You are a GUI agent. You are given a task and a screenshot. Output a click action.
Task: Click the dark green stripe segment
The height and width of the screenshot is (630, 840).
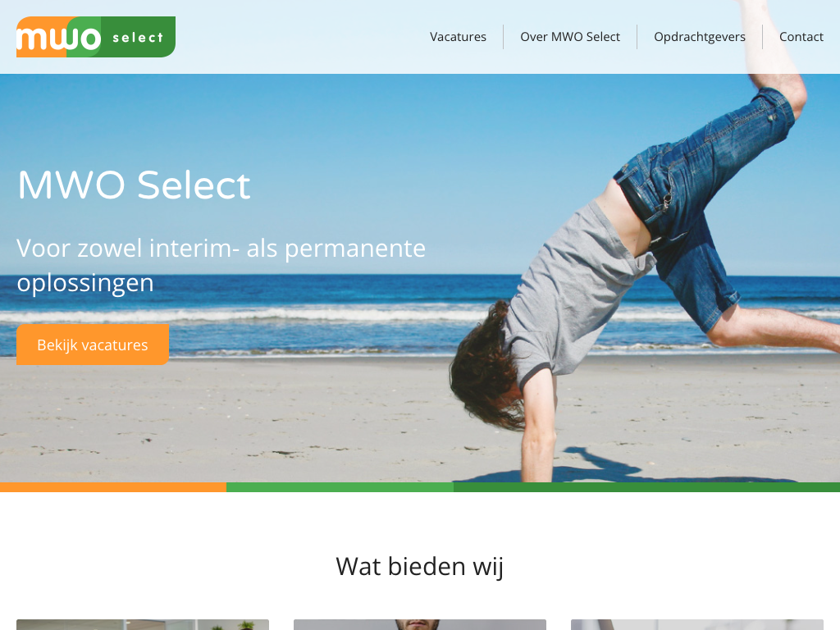646,487
